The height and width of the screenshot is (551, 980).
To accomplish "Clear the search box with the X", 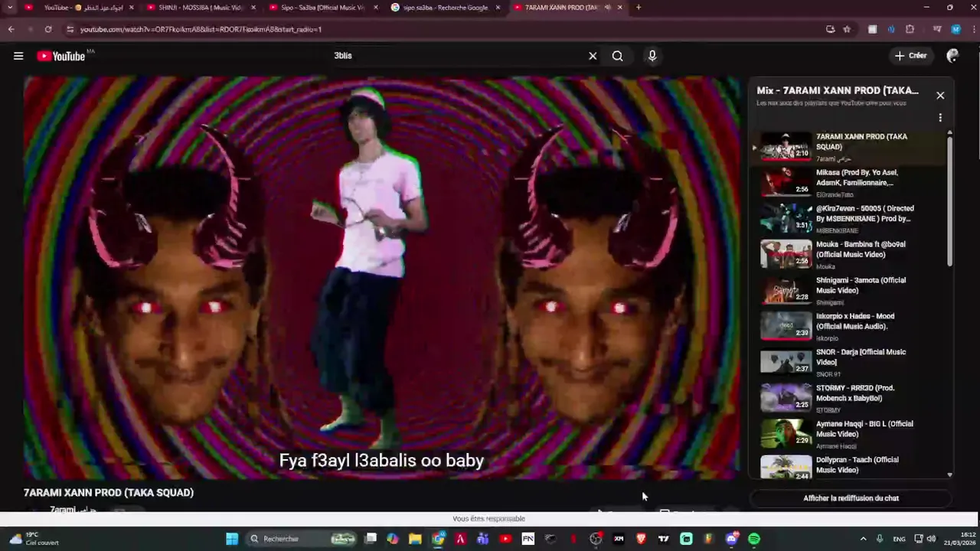I will click(593, 56).
